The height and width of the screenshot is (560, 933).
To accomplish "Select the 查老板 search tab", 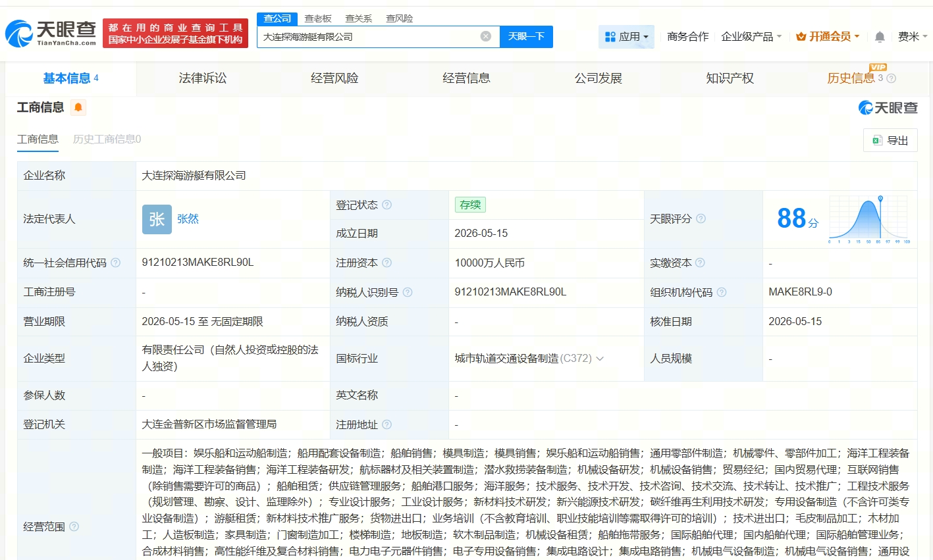I will point(318,18).
